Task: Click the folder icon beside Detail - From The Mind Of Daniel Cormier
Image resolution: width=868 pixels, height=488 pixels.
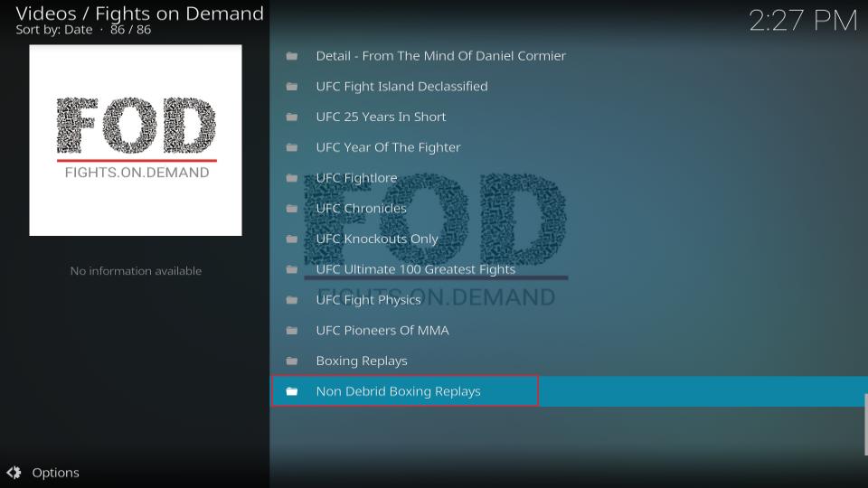Action: point(292,56)
